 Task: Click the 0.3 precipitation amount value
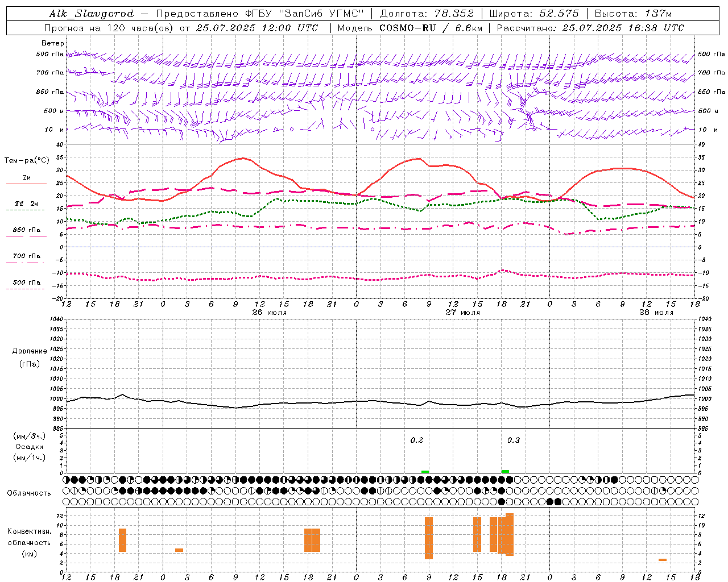tap(514, 440)
